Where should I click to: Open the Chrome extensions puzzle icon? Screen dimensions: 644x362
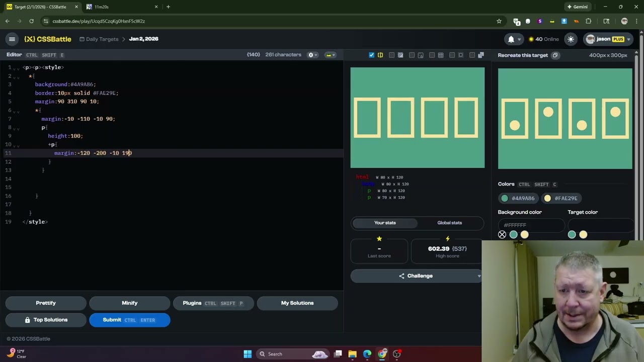pyautogui.click(x=589, y=21)
